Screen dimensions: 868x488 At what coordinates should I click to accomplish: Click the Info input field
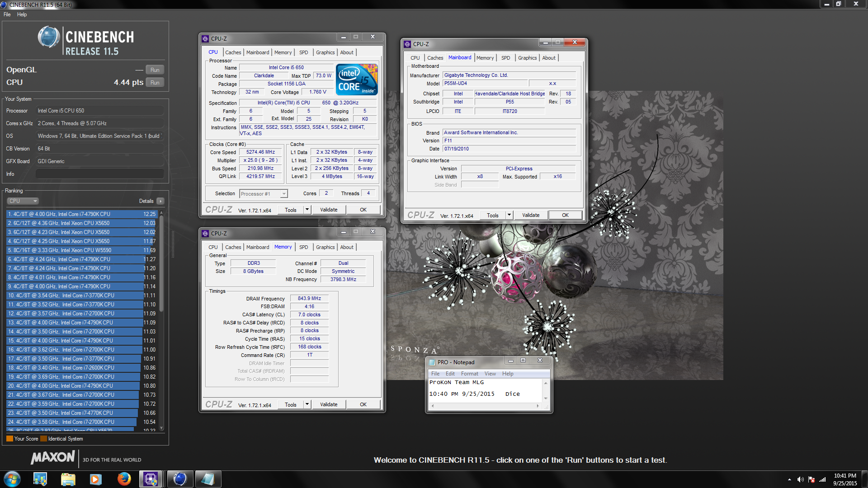point(100,174)
